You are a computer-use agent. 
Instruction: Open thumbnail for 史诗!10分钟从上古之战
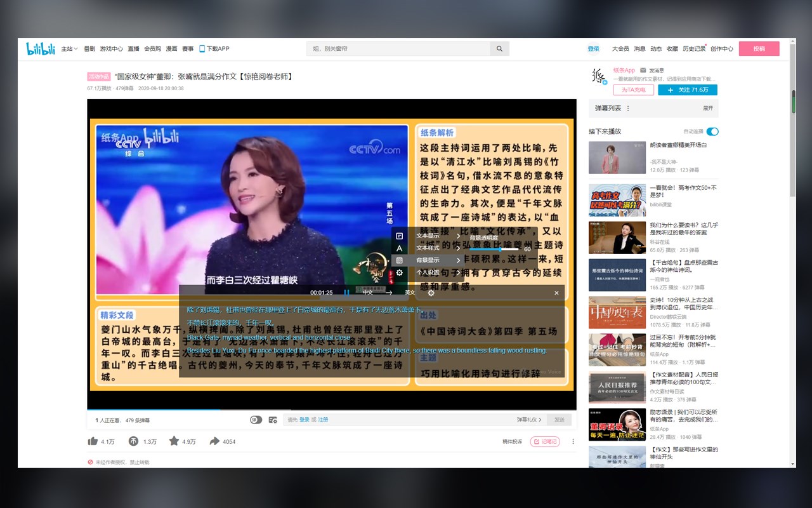click(x=617, y=312)
